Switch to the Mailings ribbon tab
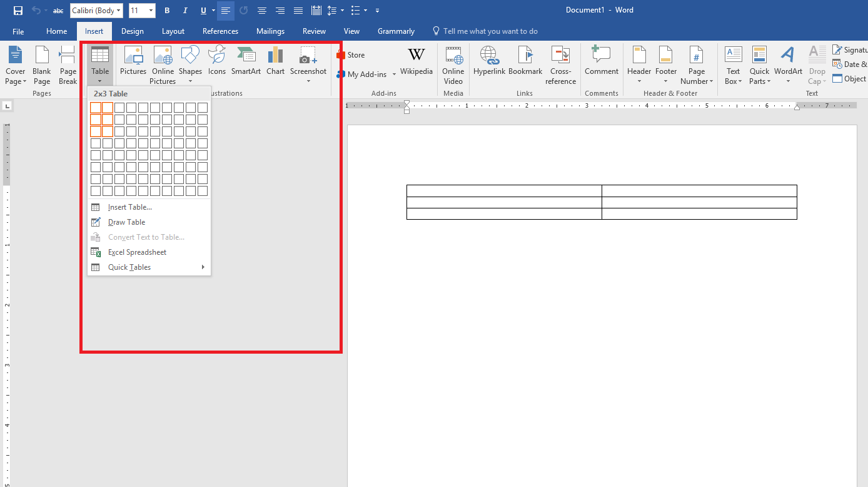 [x=270, y=31]
